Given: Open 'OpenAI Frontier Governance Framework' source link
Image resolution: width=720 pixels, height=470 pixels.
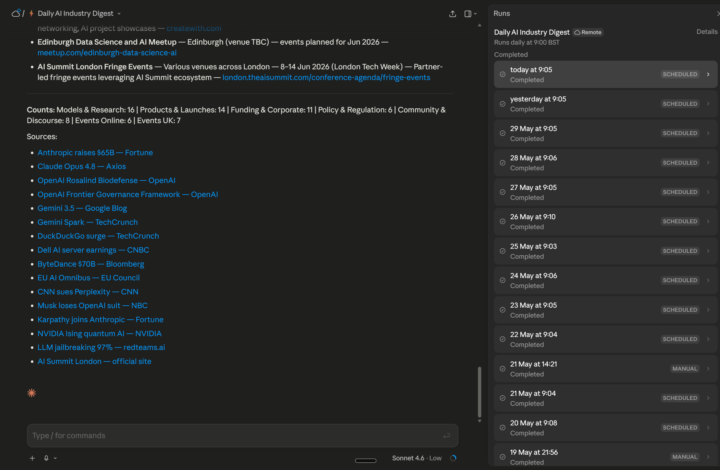Looking at the screenshot, I should tap(128, 194).
